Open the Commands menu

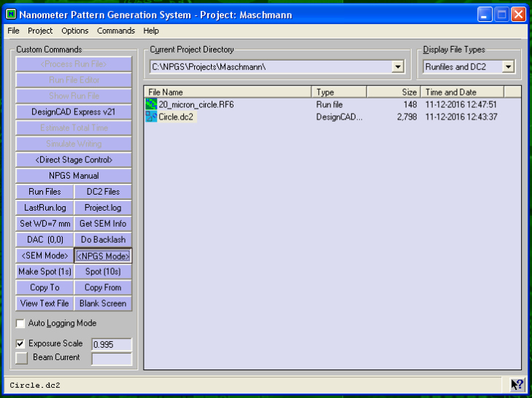coord(116,31)
